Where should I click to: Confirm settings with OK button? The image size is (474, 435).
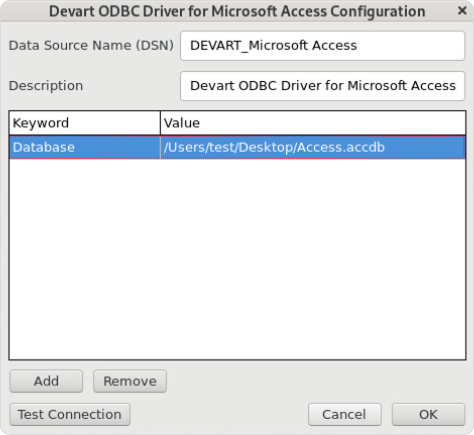[x=428, y=415]
